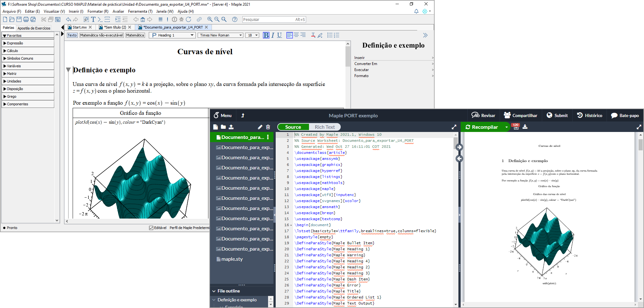644x308 pixels.
Task: Expand the source editor to full screen
Action: pyautogui.click(x=454, y=127)
